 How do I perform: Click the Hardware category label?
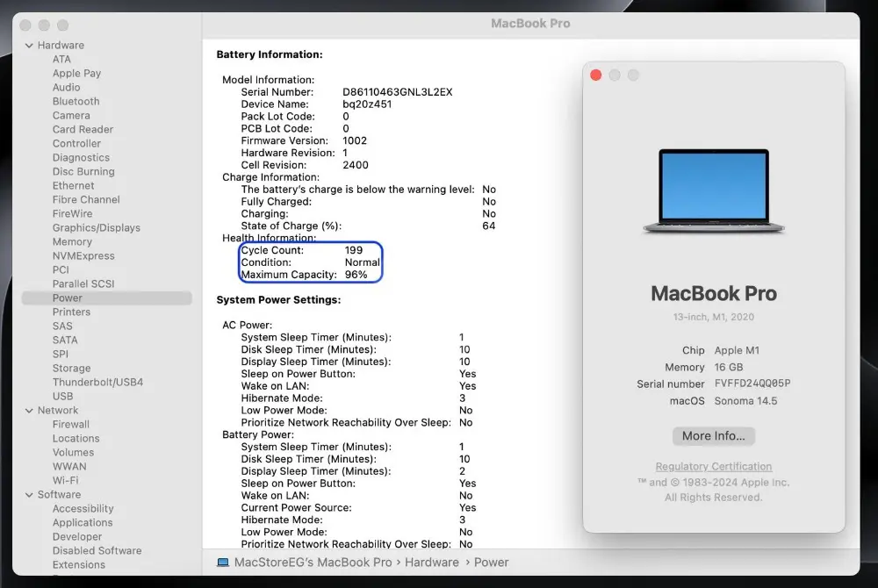click(61, 46)
